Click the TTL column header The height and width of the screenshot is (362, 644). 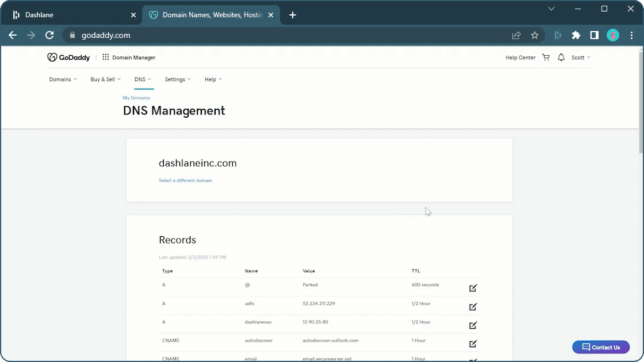click(x=416, y=271)
